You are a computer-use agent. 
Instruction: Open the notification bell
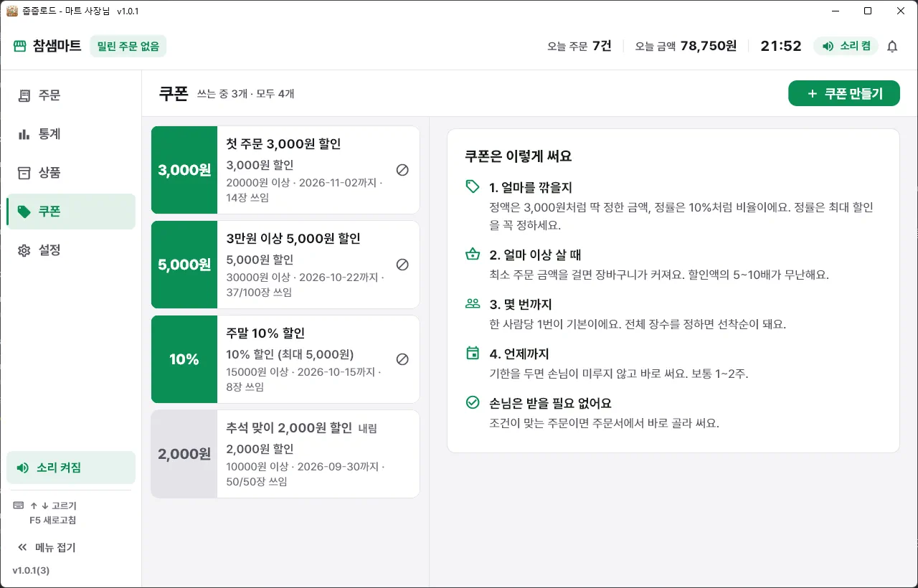[892, 47]
